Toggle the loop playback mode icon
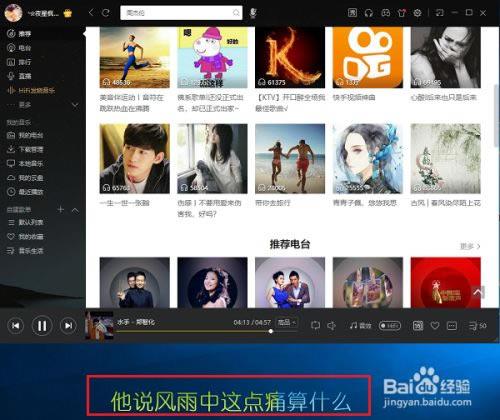 [315, 325]
